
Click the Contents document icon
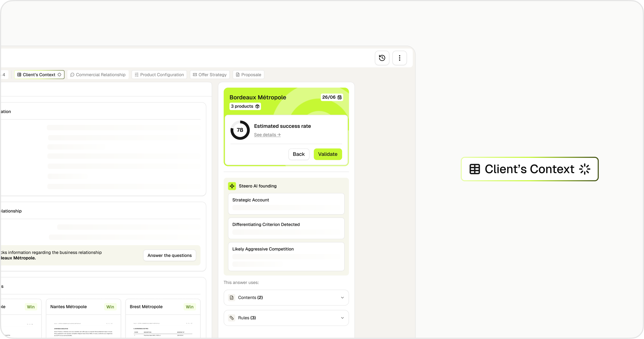231,297
